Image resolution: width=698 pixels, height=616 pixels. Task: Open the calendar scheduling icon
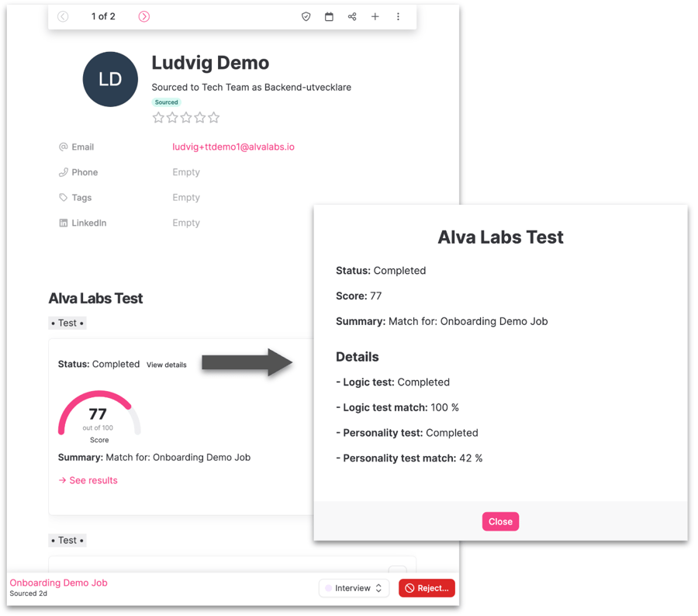point(329,16)
